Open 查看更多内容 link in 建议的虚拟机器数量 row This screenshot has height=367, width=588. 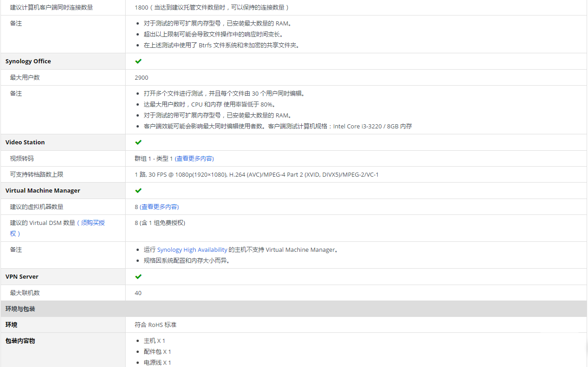point(159,207)
